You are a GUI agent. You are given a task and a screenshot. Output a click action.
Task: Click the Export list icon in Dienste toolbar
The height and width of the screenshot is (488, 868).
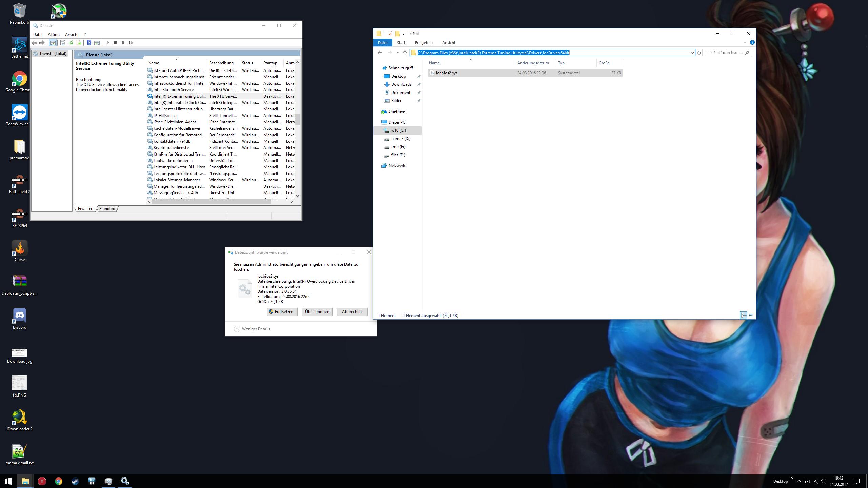(x=79, y=43)
